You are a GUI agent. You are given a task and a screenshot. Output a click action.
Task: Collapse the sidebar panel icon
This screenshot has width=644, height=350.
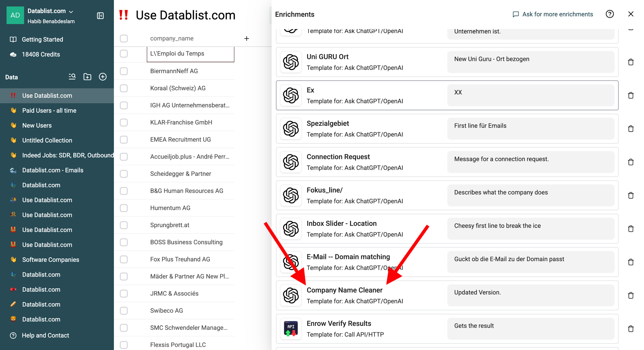coord(100,16)
